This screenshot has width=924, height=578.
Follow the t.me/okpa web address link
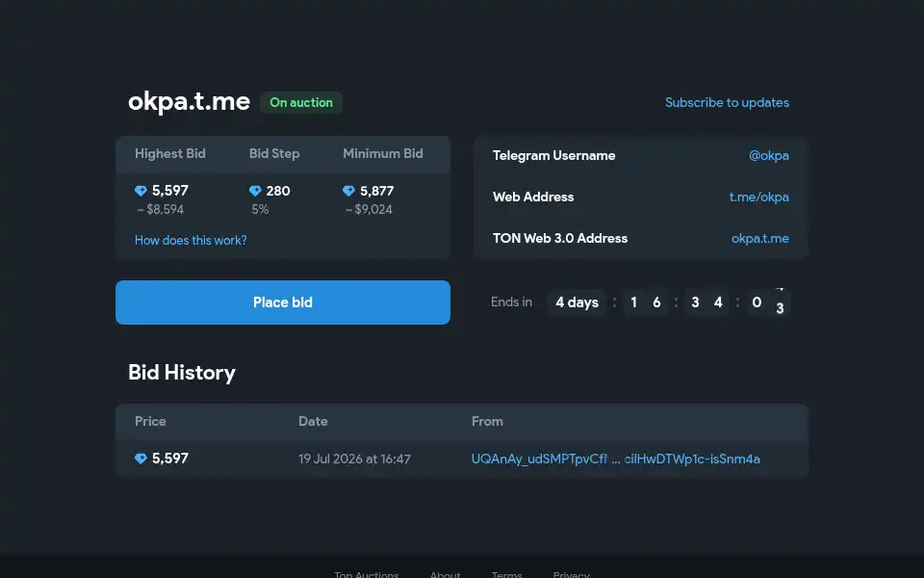[x=759, y=197]
